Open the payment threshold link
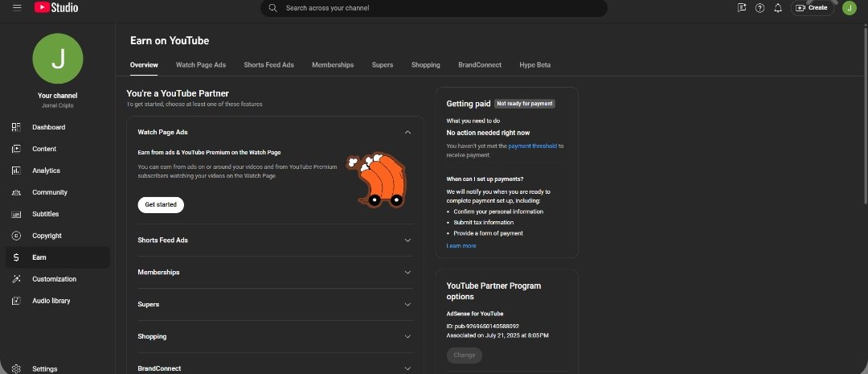The width and height of the screenshot is (868, 374). click(533, 146)
